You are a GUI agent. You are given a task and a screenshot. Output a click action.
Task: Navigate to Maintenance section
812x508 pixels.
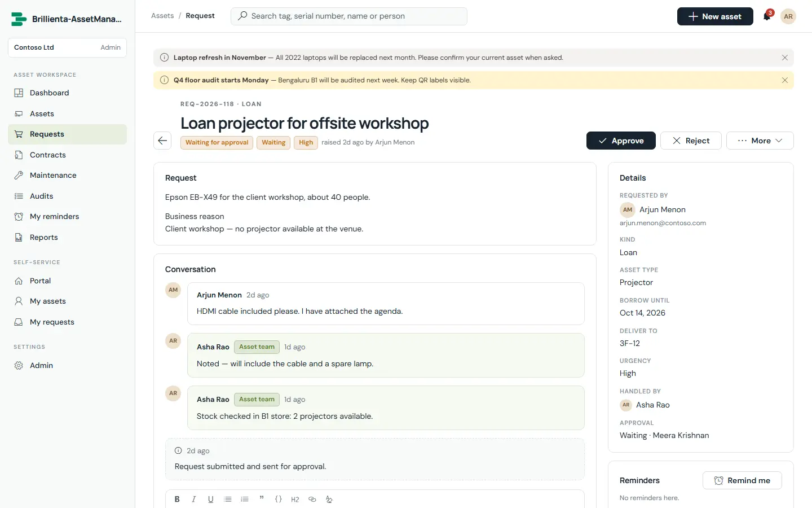point(68,176)
